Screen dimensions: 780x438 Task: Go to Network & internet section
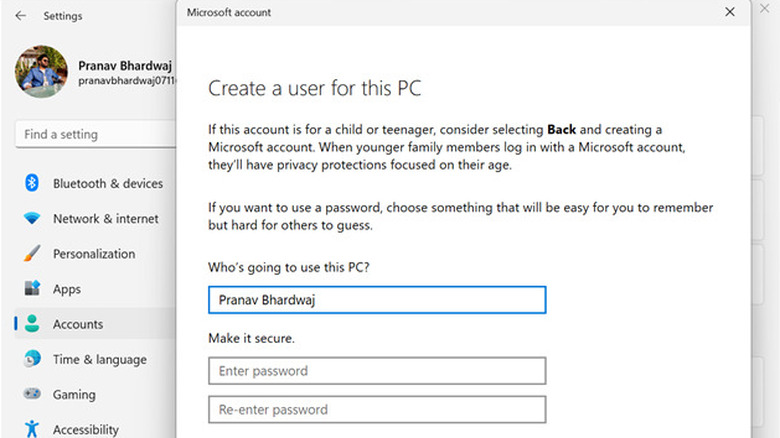pyautogui.click(x=105, y=218)
